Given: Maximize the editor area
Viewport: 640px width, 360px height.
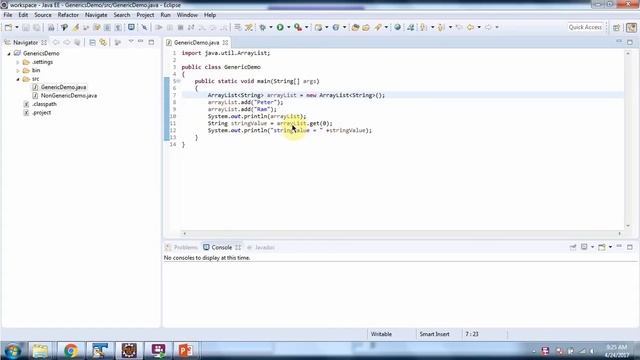Looking at the screenshot, I should click(630, 42).
